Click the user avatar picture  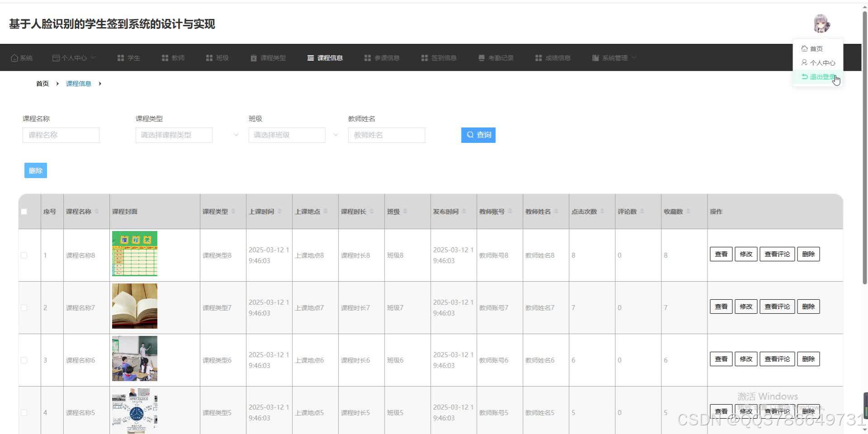pyautogui.click(x=821, y=24)
